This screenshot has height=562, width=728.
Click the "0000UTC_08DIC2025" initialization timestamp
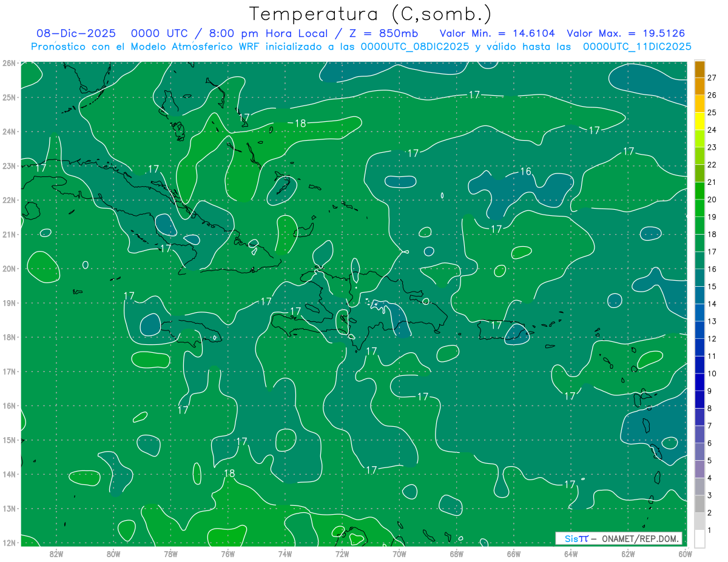coord(414,47)
